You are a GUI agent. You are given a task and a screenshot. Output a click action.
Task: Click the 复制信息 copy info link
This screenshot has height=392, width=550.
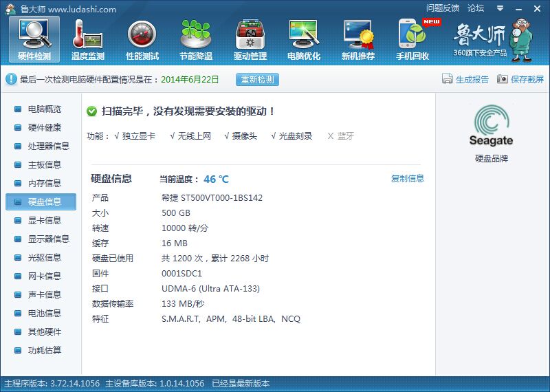pos(408,179)
